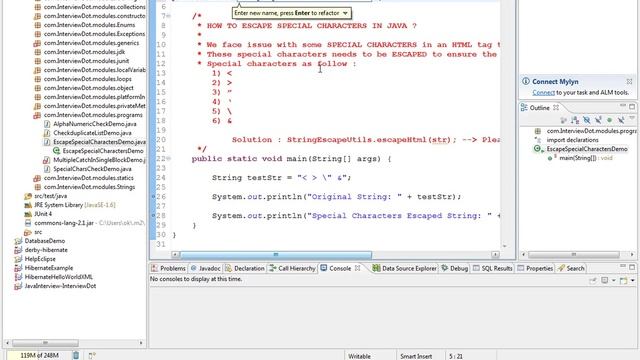Open the Outline view menu triangle
The width and height of the screenshot is (640, 360).
pos(632,118)
